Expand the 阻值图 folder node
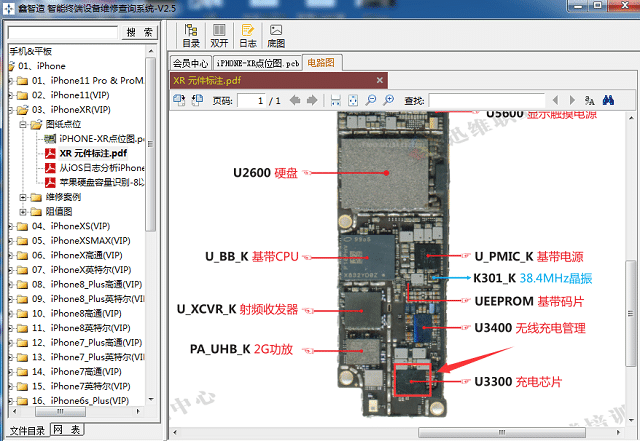 click(x=23, y=211)
